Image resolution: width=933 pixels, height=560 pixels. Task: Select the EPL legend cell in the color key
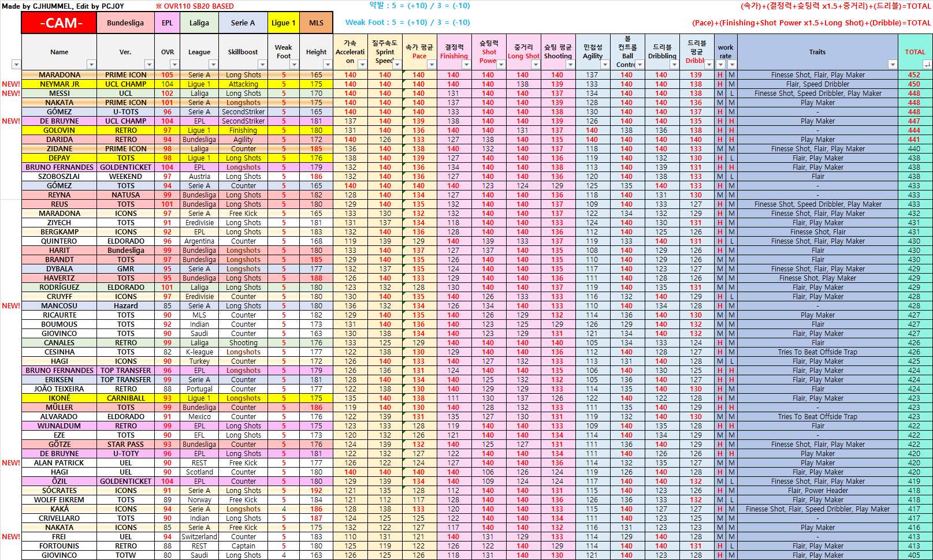point(167,23)
